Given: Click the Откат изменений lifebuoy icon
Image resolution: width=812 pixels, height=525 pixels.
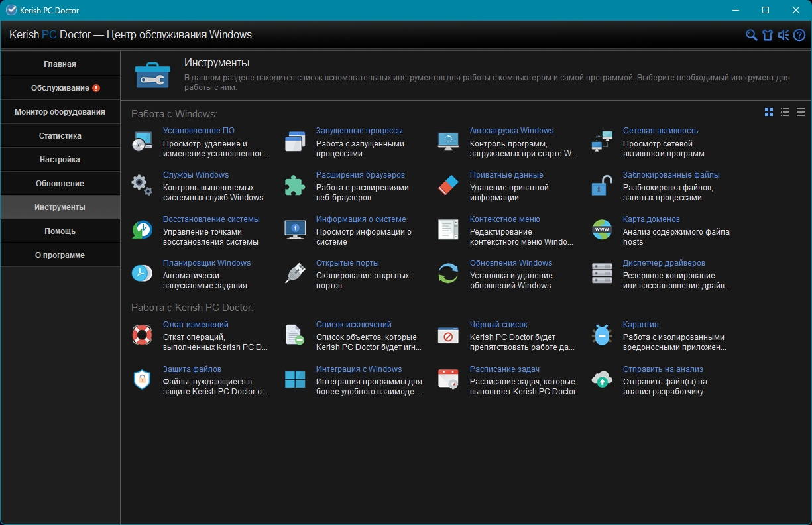Looking at the screenshot, I should coord(143,335).
